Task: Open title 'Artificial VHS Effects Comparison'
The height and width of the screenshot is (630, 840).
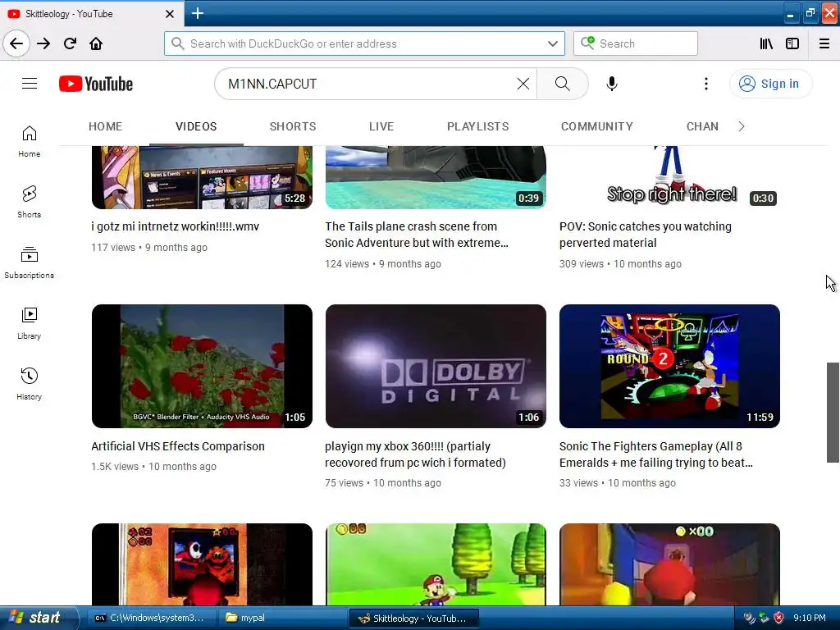Action: pos(178,446)
